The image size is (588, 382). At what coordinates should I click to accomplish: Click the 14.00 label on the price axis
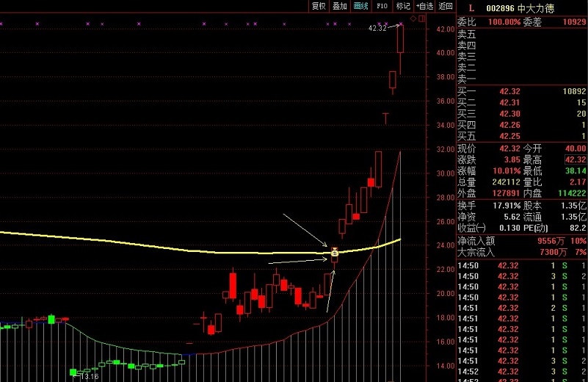tap(446, 366)
